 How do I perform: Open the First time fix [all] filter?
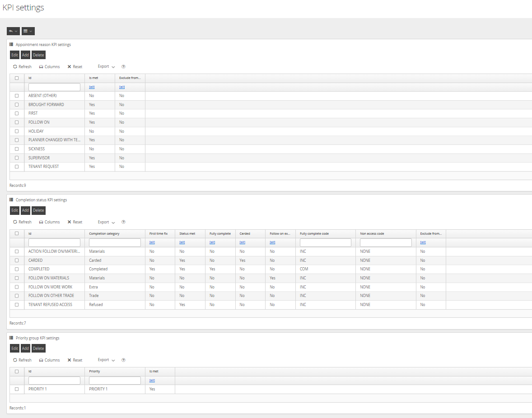152,242
